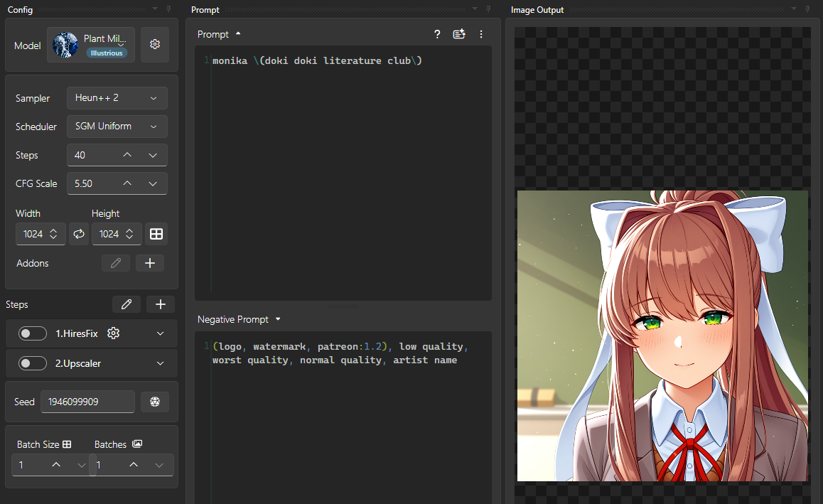
Task: Adjust Height spinner arrows
Action: point(129,234)
